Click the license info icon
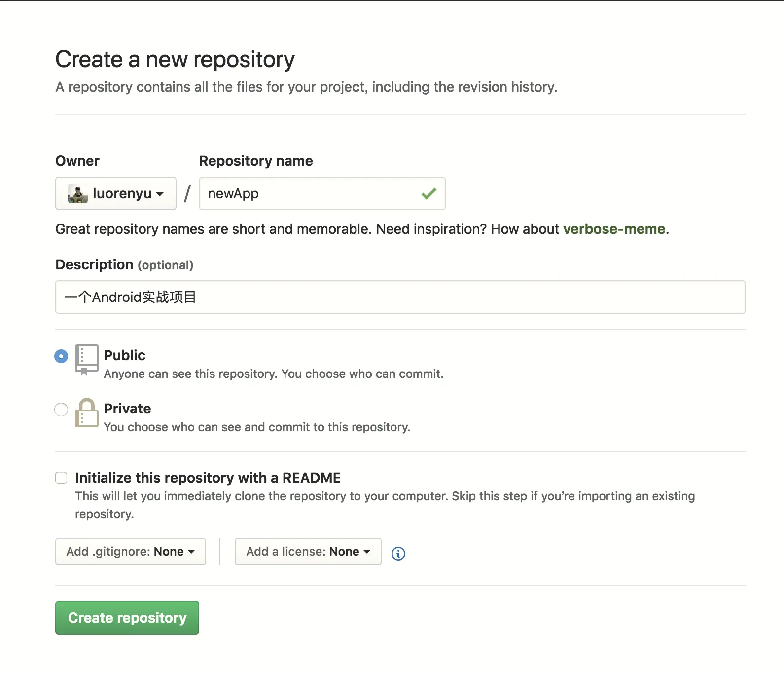This screenshot has width=784, height=673. 398,554
